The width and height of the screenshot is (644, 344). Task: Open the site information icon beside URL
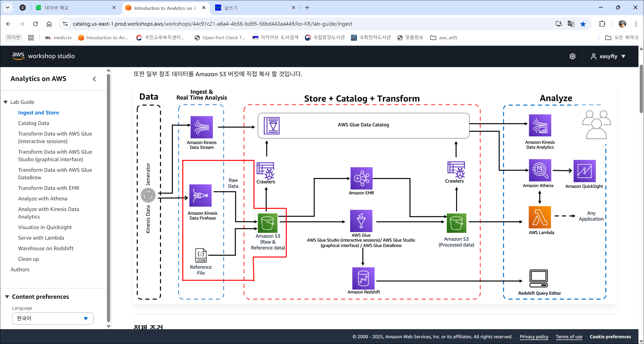tap(65, 24)
